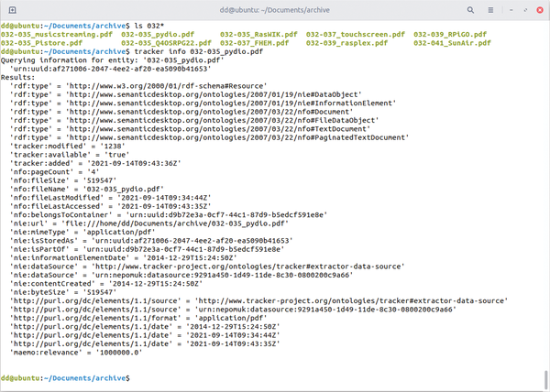Click file 032-035_RasWIK.pdf
The image size is (550, 392).
click(x=258, y=34)
